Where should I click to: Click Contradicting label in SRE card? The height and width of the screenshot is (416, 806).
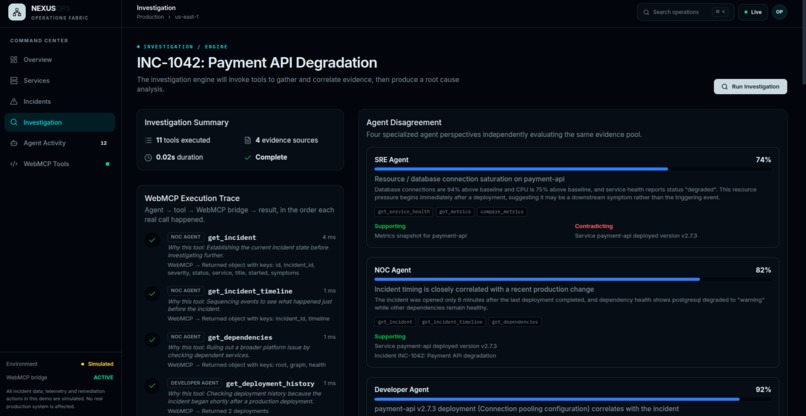(x=594, y=226)
